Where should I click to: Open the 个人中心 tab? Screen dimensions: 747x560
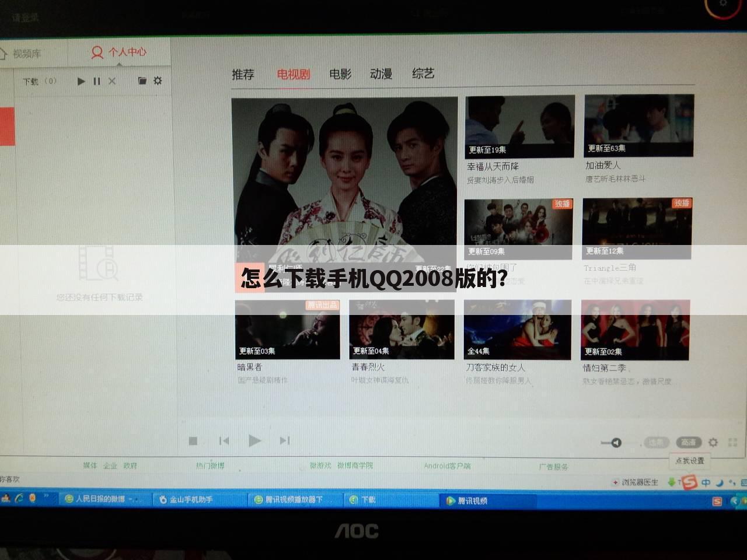pyautogui.click(x=120, y=52)
